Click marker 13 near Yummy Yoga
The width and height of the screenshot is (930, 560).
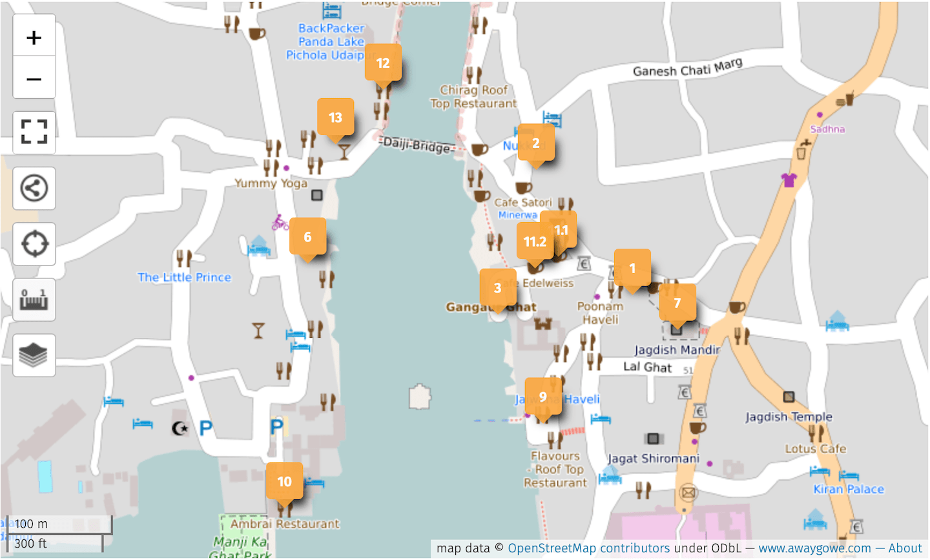(336, 118)
